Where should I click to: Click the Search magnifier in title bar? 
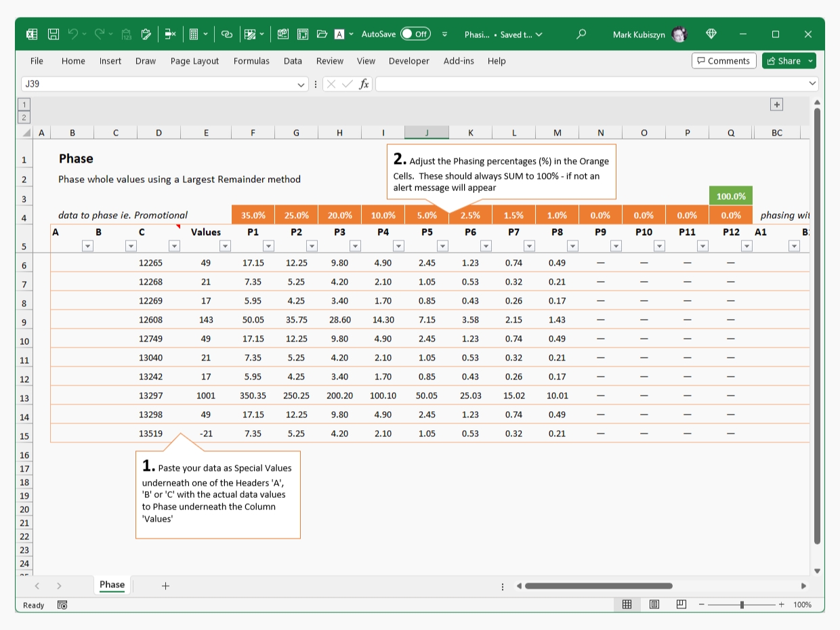(x=581, y=34)
